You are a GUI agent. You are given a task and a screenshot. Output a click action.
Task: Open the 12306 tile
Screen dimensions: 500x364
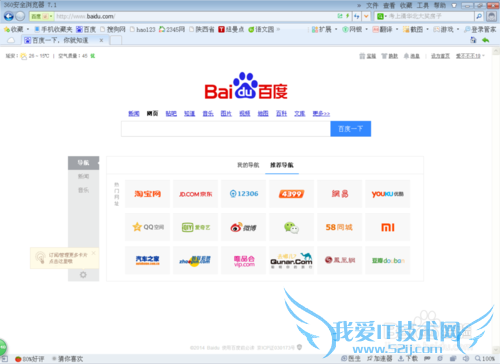click(x=243, y=194)
